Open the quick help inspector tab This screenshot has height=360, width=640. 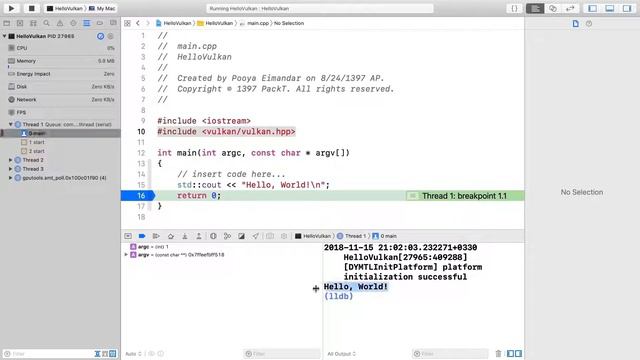pyautogui.click(x=589, y=24)
